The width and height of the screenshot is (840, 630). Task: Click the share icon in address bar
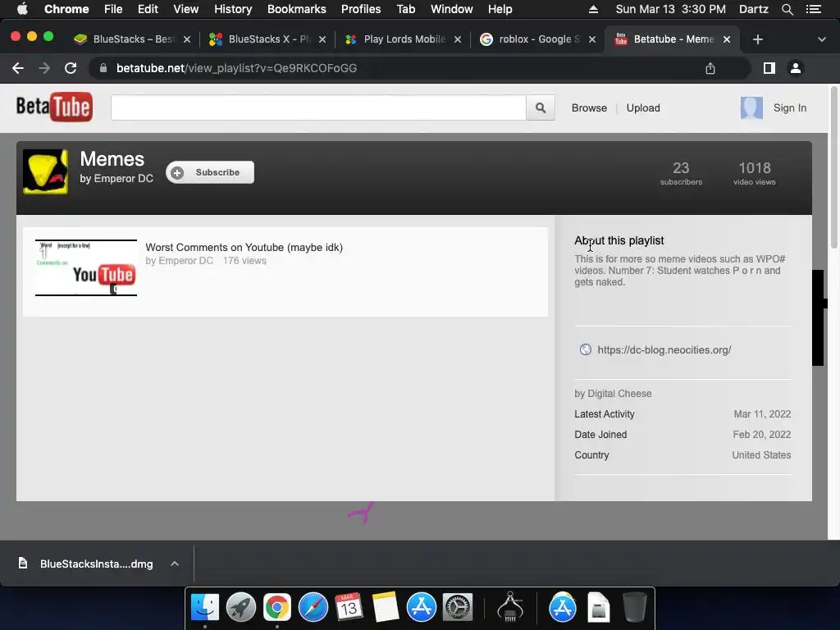[x=710, y=68]
